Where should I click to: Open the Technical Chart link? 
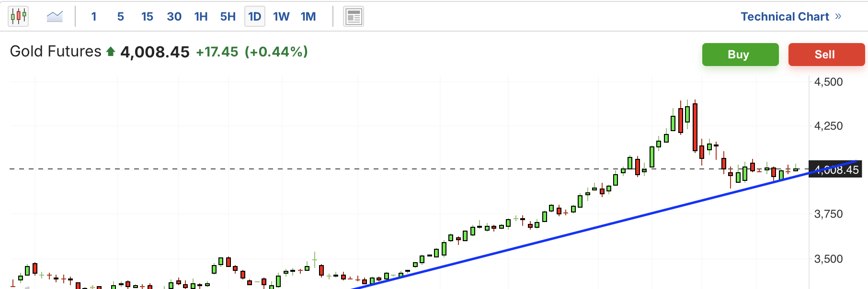point(785,17)
